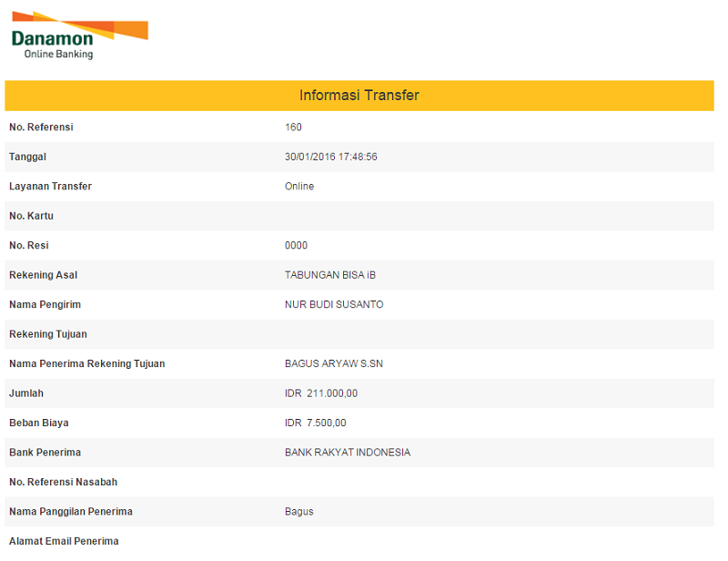Click the Rekening Tujuan label
Viewport: 728px width, 561px height.
pos(47,334)
